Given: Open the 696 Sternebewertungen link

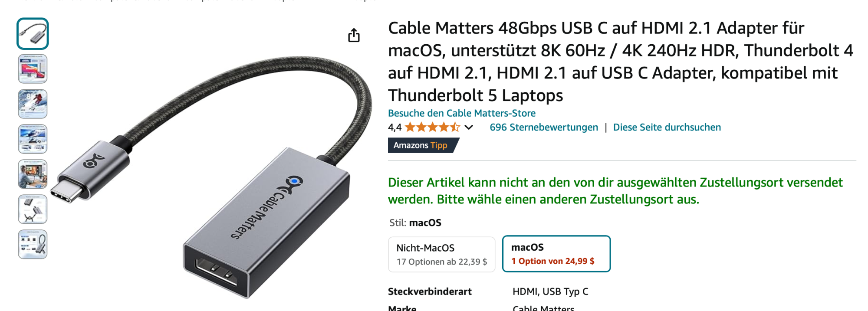Looking at the screenshot, I should (x=544, y=127).
